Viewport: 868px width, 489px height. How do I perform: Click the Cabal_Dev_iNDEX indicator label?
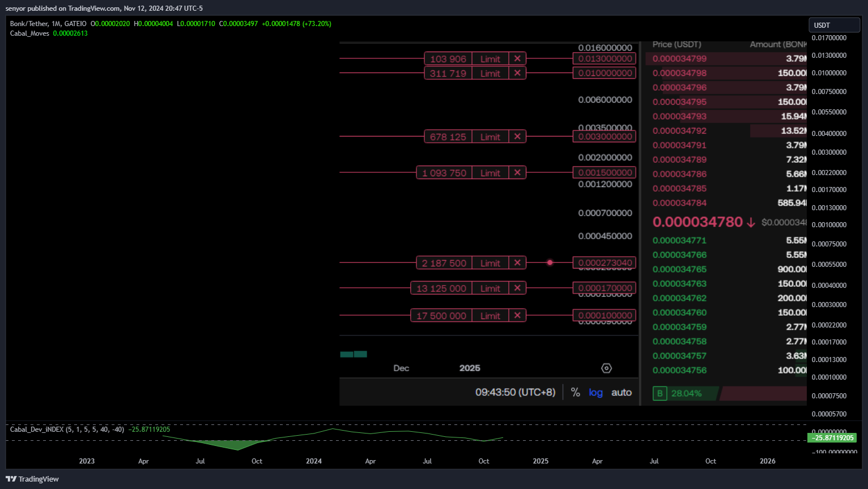pos(66,430)
